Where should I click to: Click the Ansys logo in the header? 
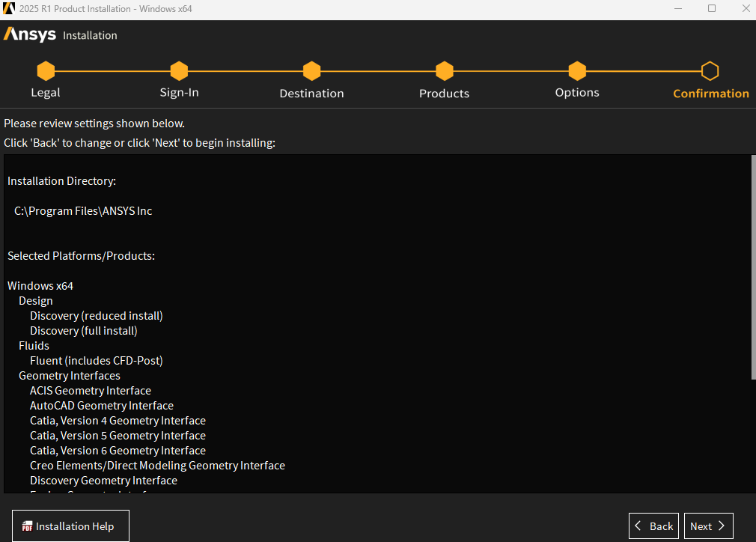coord(30,34)
